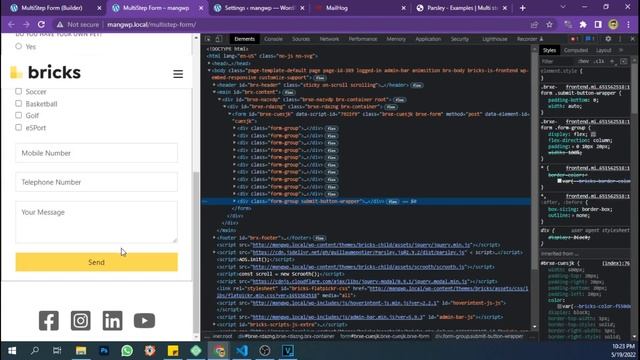Image resolution: width=640 pixels, height=360 pixels.
Task: Click the Not secure warning icon
Action: [60, 24]
